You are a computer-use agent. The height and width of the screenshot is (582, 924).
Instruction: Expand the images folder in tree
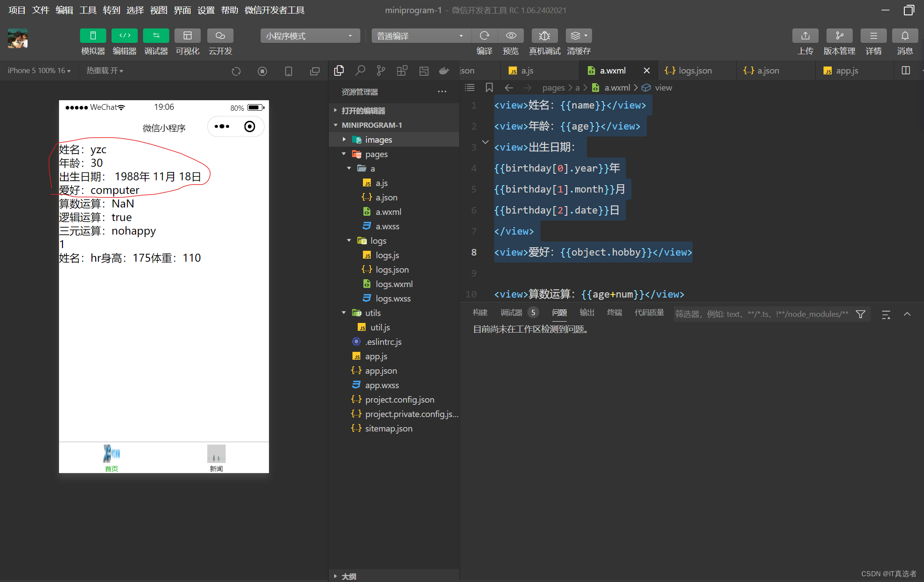click(x=379, y=140)
